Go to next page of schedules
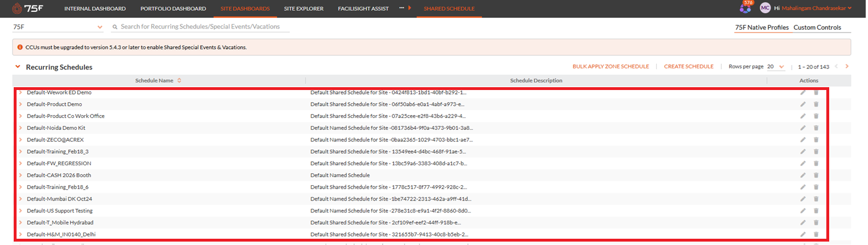868x245 pixels. tap(847, 67)
